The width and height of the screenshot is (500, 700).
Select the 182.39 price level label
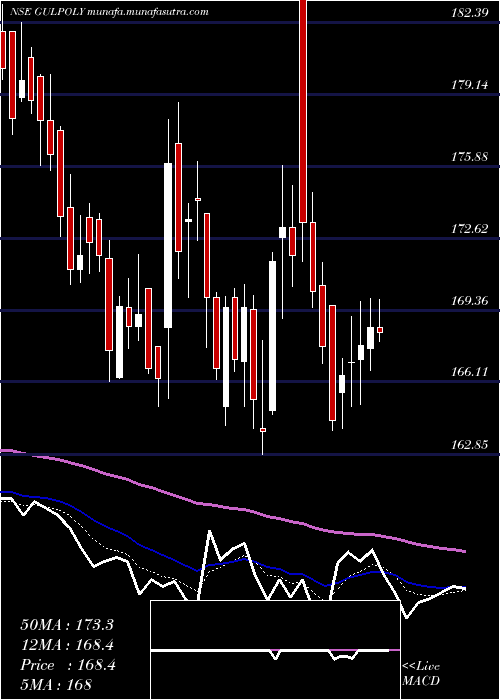(x=470, y=13)
